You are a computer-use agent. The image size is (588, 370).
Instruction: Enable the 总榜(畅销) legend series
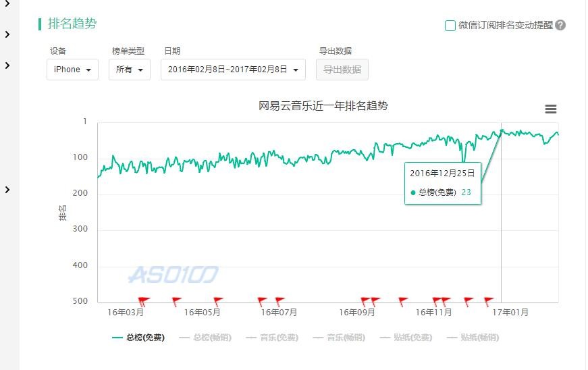click(x=205, y=338)
